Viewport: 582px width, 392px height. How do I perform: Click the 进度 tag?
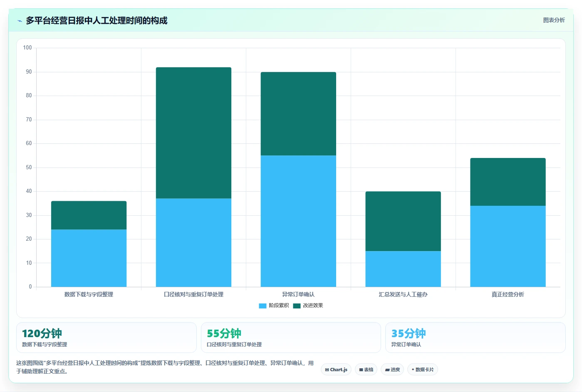point(392,370)
